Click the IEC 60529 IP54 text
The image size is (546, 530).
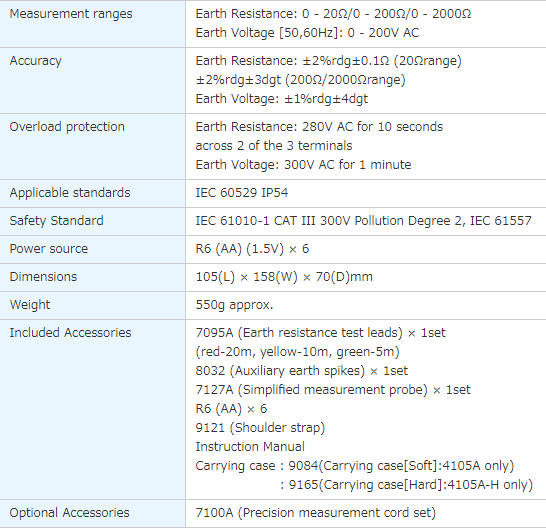242,193
